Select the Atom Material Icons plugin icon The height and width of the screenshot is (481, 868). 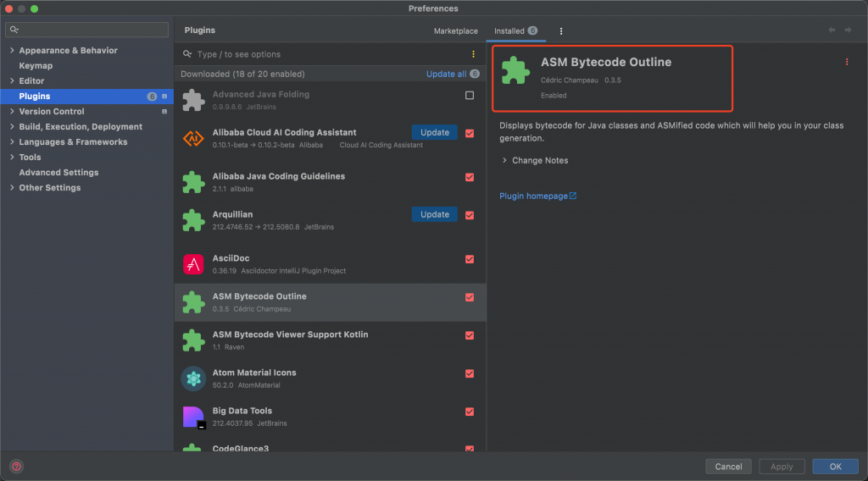pyautogui.click(x=193, y=379)
